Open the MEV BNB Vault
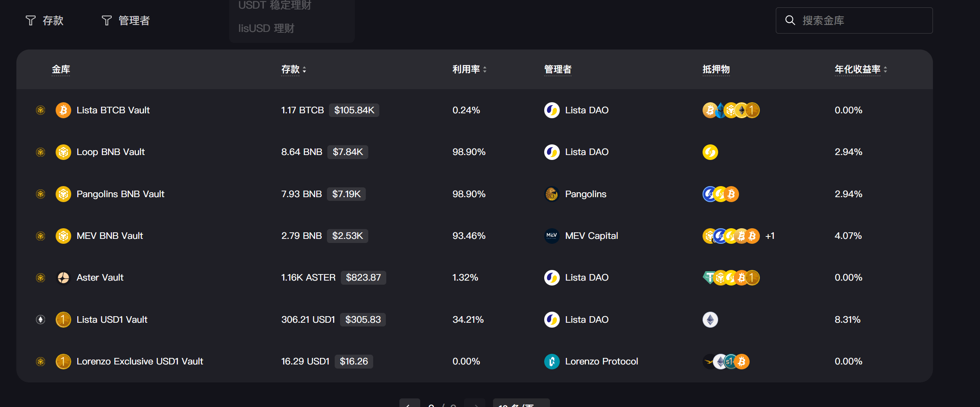 [110, 236]
